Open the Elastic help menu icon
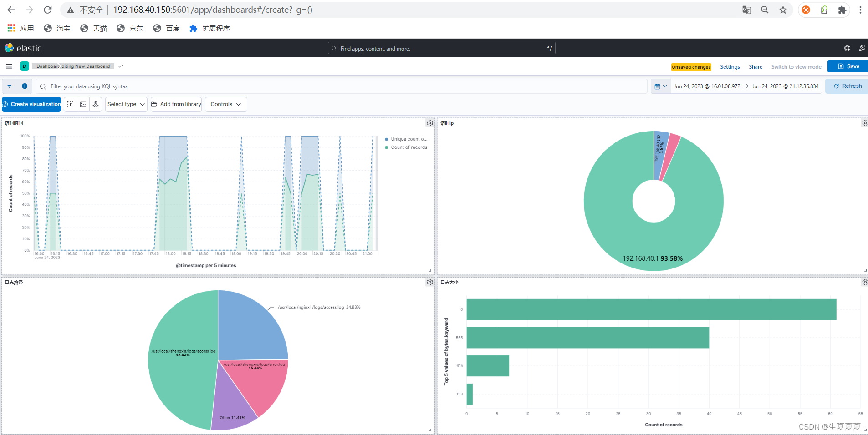The height and width of the screenshot is (435, 868). pyautogui.click(x=847, y=48)
